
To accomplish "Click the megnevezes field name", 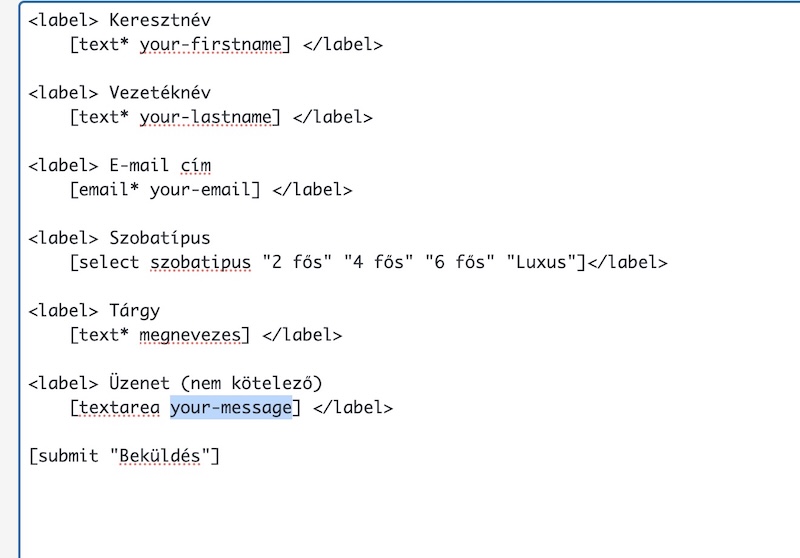I will pyautogui.click(x=190, y=336).
